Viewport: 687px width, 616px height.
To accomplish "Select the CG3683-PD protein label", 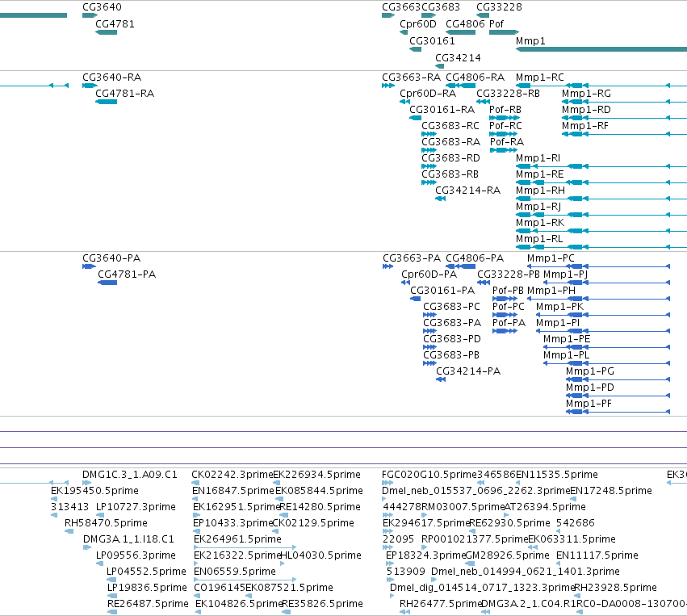I will click(452, 340).
